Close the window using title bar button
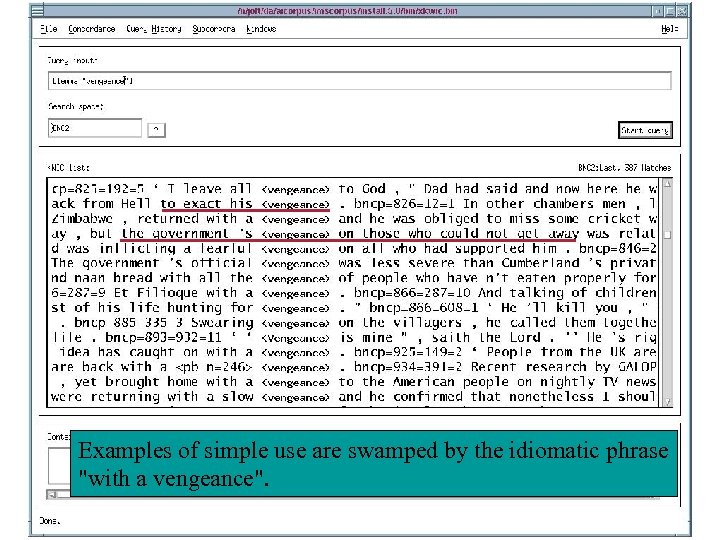 682,10
